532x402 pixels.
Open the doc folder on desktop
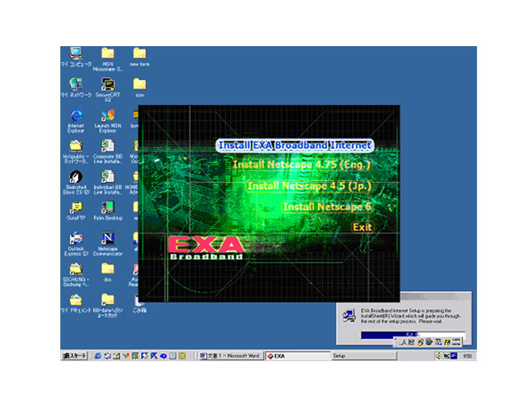tap(107, 269)
